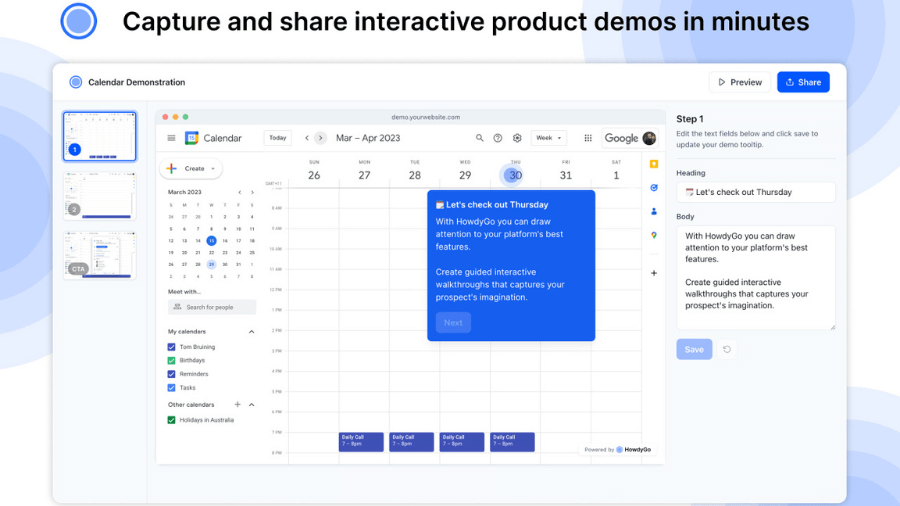Open Thursday's Daily Call event

click(x=512, y=442)
